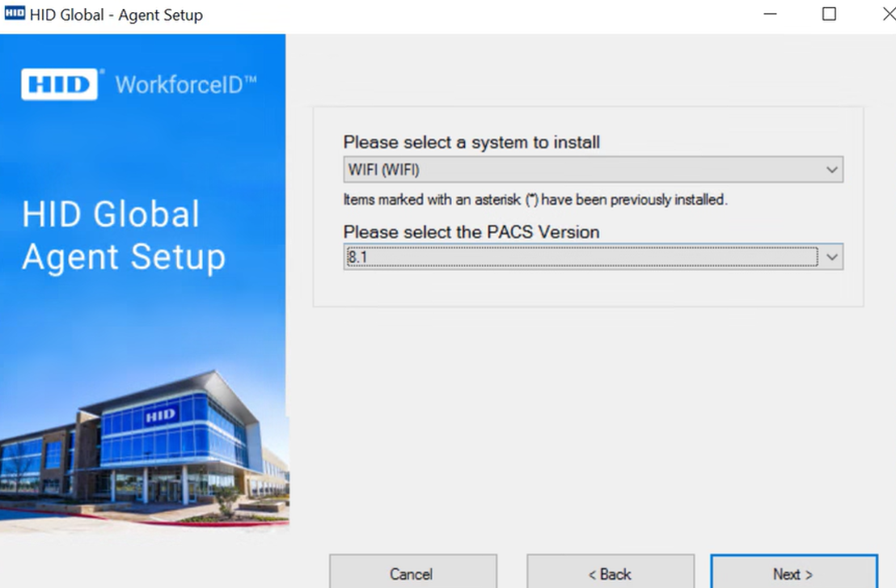The height and width of the screenshot is (588, 896).
Task: Proceed with the Next button
Action: (x=793, y=573)
